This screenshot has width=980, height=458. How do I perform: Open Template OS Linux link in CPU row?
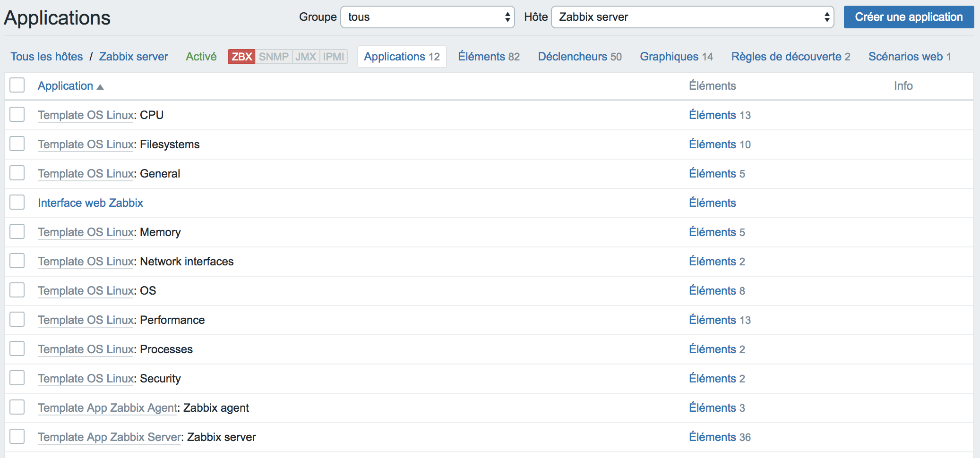tap(86, 115)
